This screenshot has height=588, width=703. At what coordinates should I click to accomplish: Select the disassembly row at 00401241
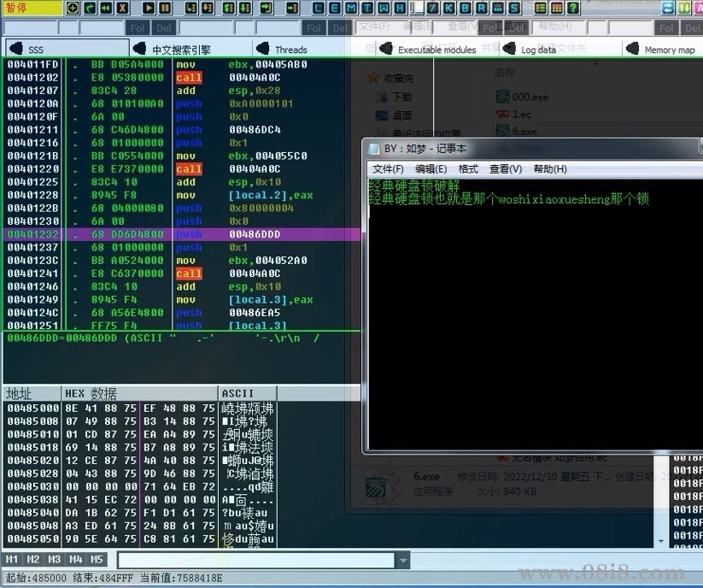(182, 273)
